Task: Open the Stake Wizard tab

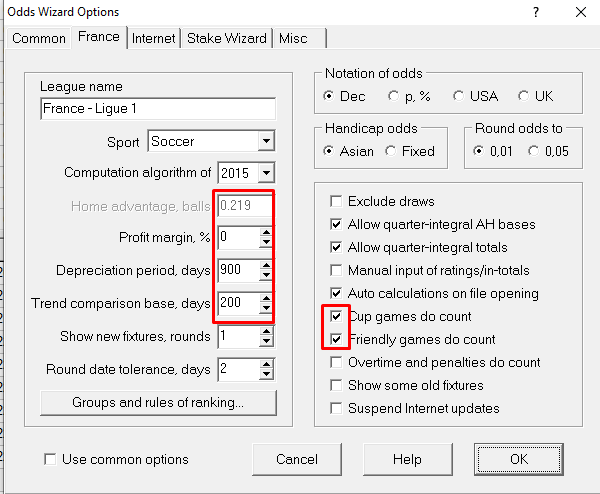Action: tap(227, 38)
